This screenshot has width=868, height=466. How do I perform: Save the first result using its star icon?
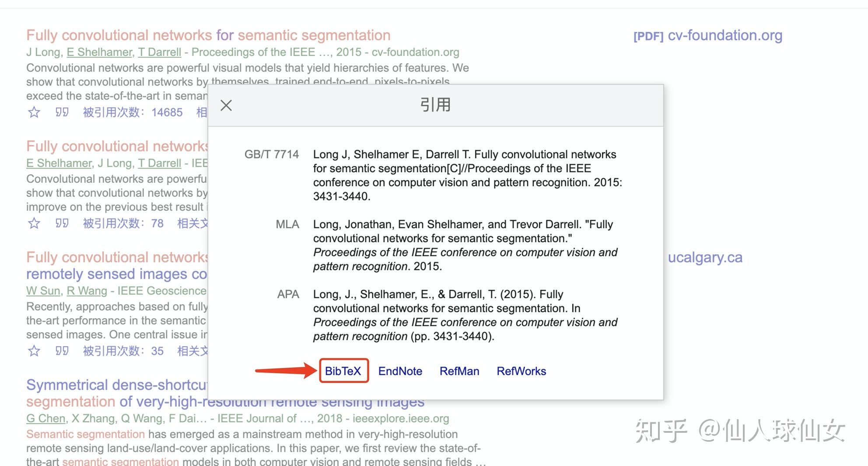[34, 112]
